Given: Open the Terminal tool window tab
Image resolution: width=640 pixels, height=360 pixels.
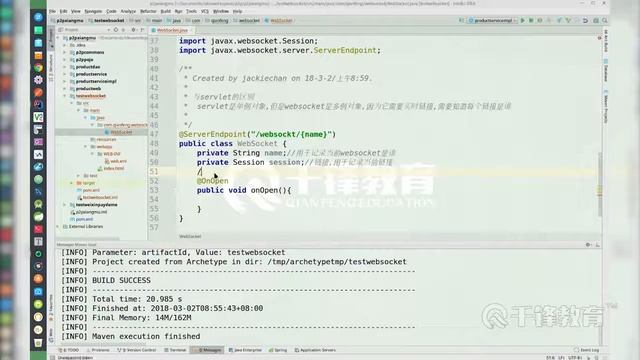Looking at the screenshot, I should click(176, 350).
